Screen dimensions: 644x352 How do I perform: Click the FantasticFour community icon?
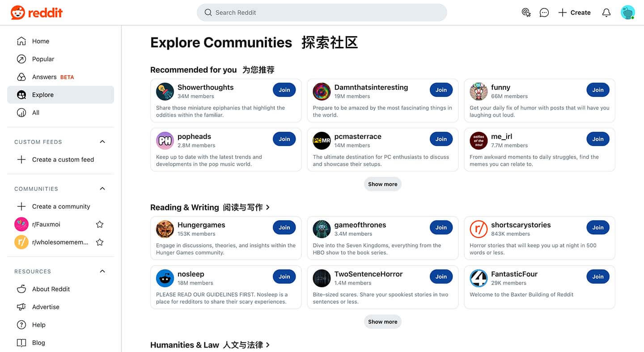coord(479,278)
